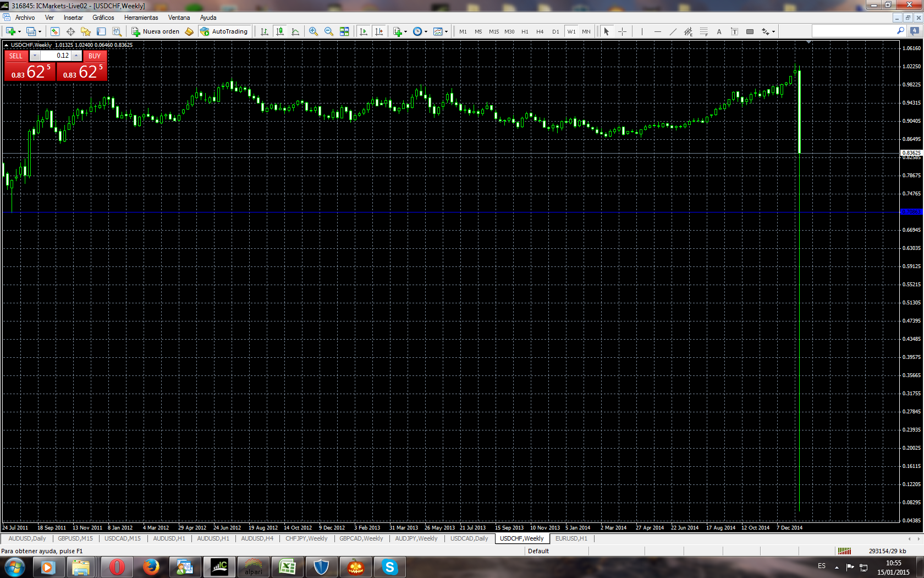The height and width of the screenshot is (578, 924).
Task: Switch chart to candlestick display mode
Action: [x=280, y=31]
